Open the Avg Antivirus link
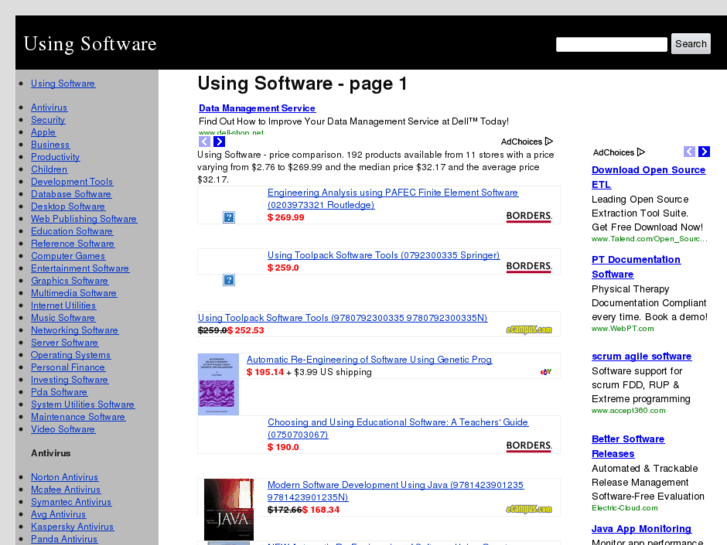This screenshot has width=727, height=545. pyautogui.click(x=58, y=514)
